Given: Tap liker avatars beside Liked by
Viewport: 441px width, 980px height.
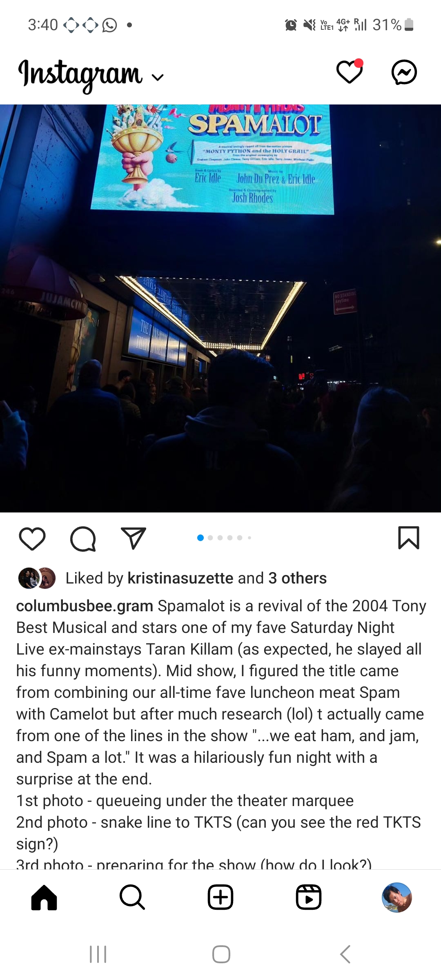Looking at the screenshot, I should coord(37,578).
